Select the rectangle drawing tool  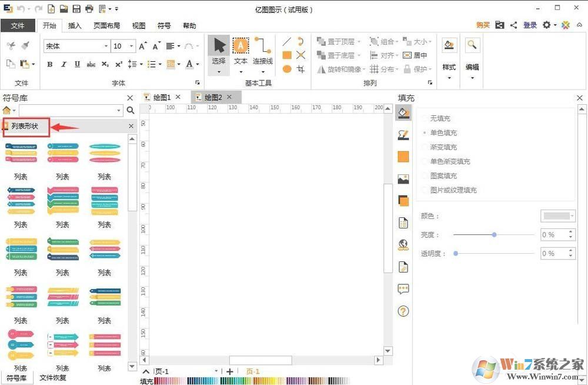(286, 55)
